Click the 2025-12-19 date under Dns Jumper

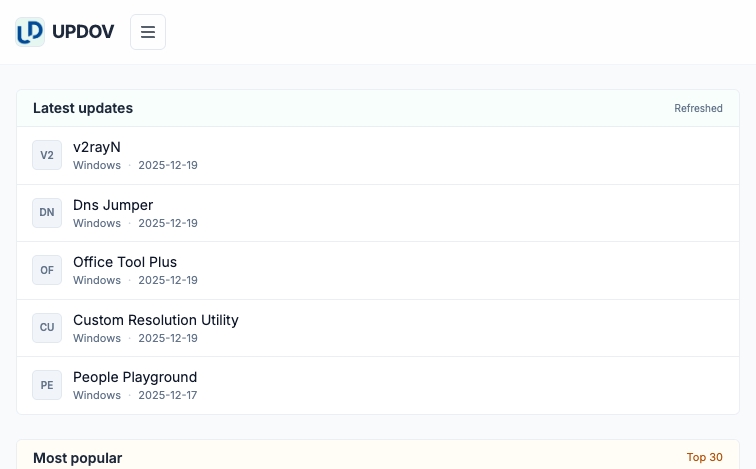pos(168,223)
